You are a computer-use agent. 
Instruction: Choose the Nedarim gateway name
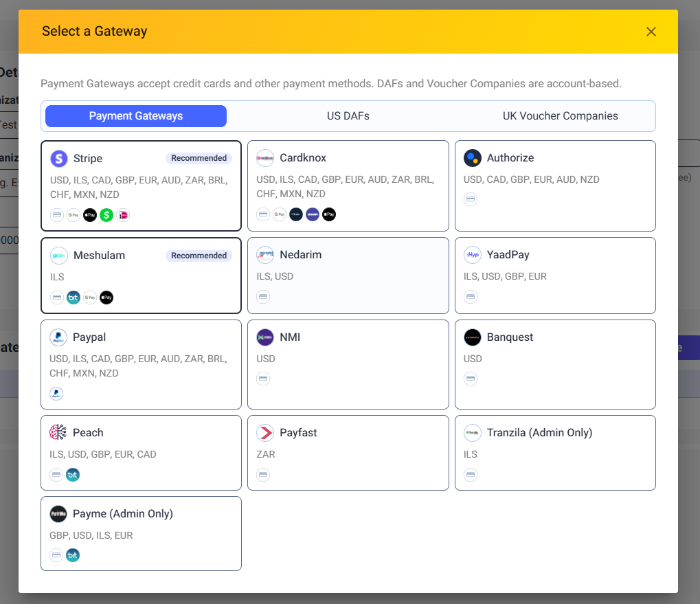point(300,255)
